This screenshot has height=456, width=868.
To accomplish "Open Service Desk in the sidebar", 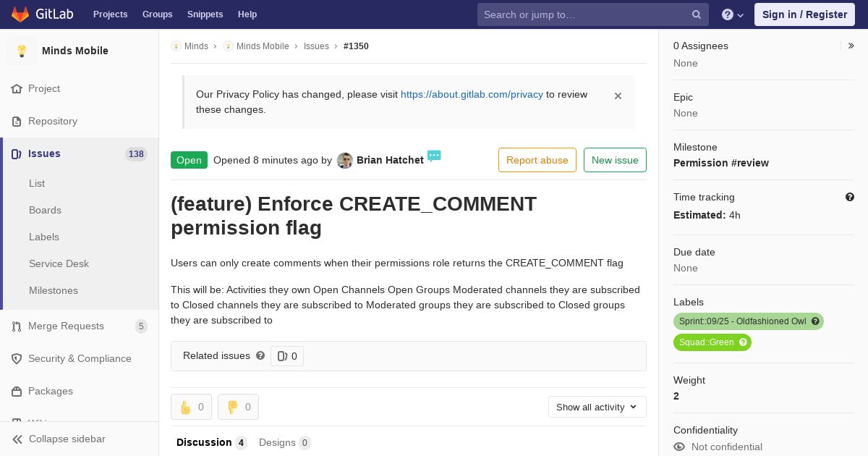I will click(x=59, y=264).
